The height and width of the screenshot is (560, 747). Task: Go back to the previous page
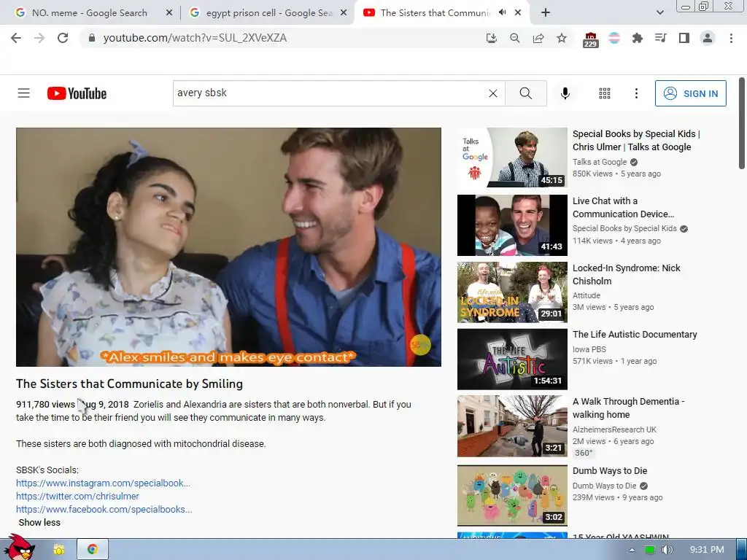16,38
